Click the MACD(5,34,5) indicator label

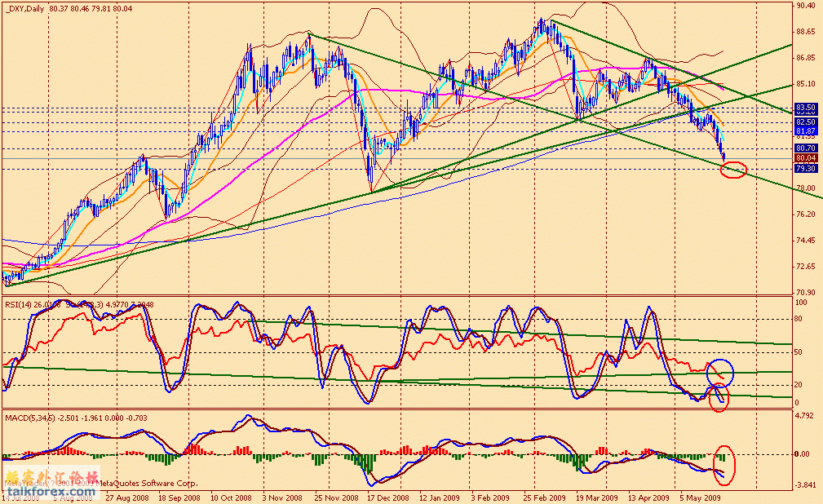point(30,418)
